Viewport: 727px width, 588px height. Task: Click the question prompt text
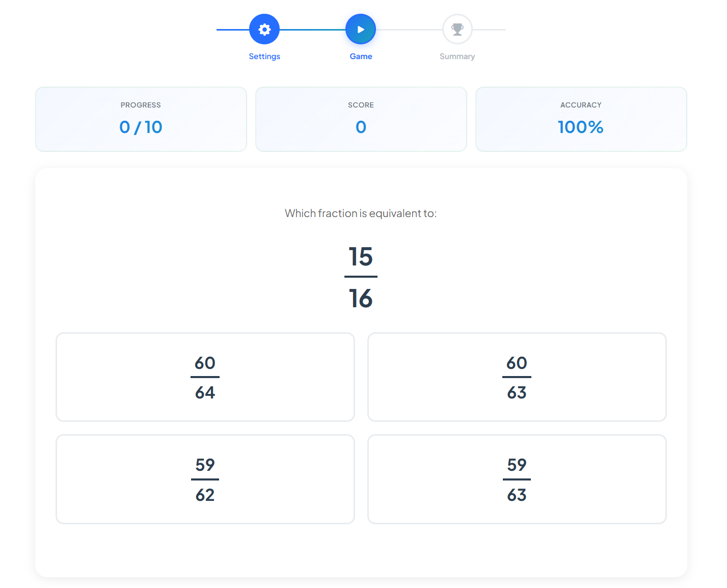coord(361,213)
